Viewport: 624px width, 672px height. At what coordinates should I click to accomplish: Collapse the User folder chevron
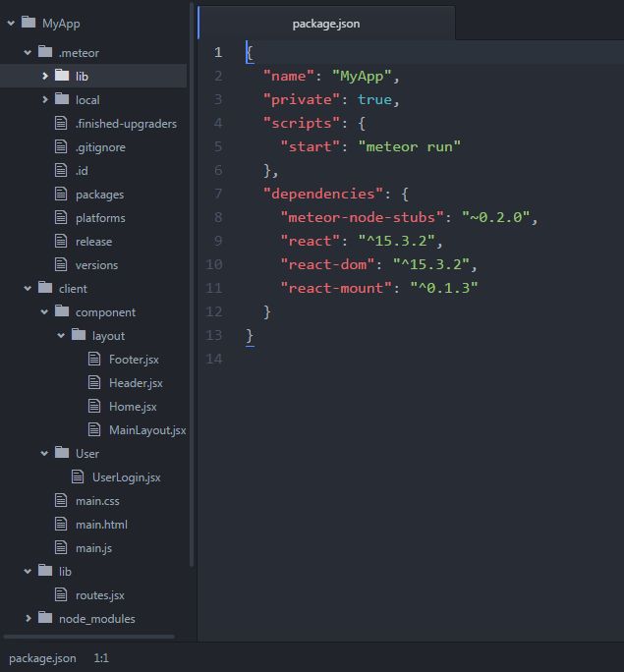44,454
